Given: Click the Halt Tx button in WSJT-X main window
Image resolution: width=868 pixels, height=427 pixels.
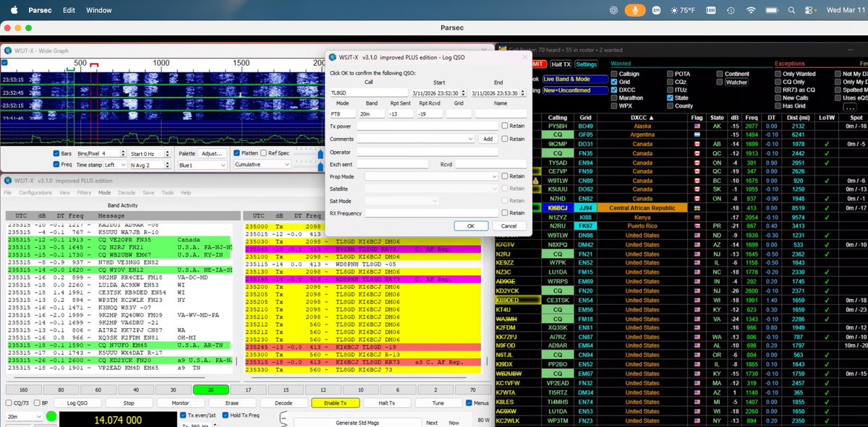Looking at the screenshot, I should coord(387,403).
